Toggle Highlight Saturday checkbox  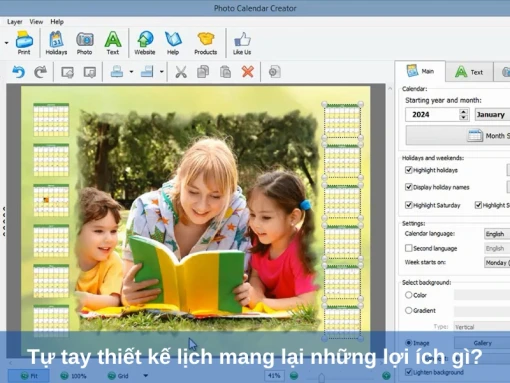click(x=409, y=205)
